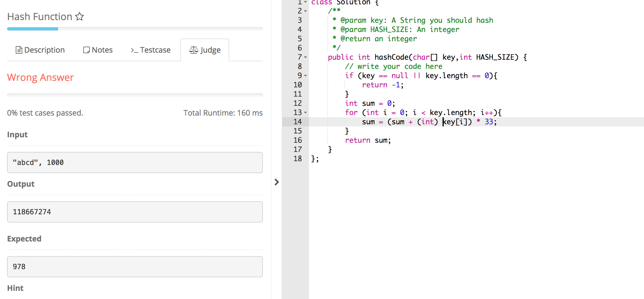Click the right-arrow chevron to expand the panel
Viewport: 644px width, 299px height.
point(277,182)
